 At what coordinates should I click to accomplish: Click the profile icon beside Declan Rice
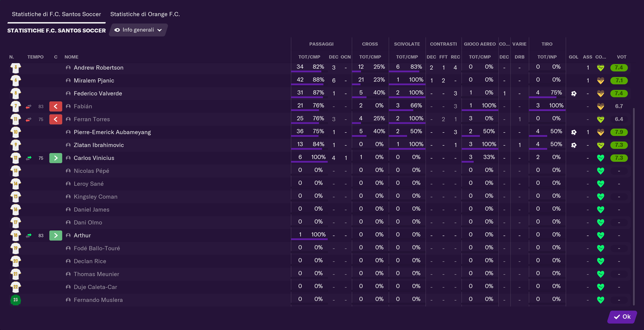tap(68, 261)
